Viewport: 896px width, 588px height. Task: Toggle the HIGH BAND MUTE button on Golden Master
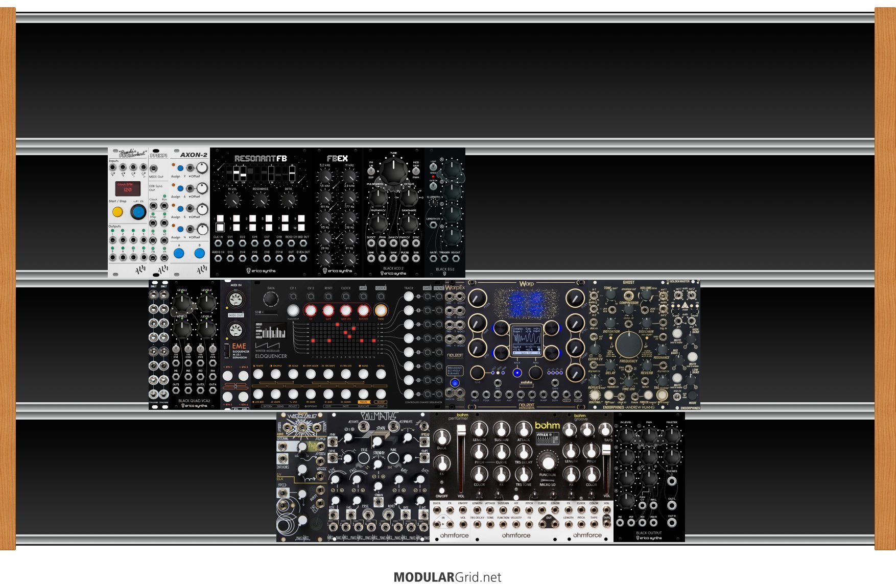[677, 333]
